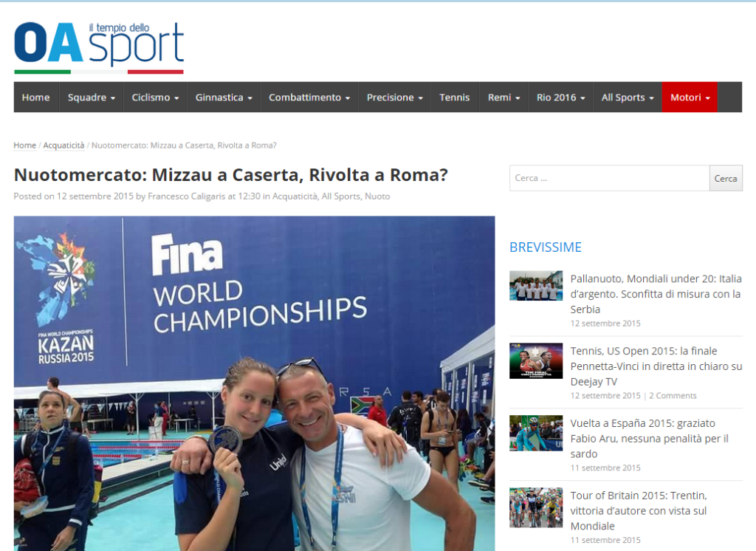
Task: Open the Tour of Britain Trentin thumbnail
Action: tap(536, 507)
